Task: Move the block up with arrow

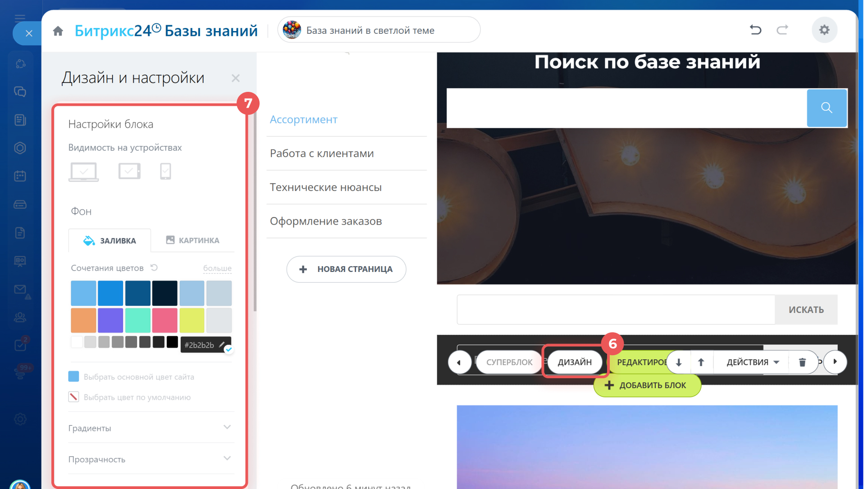Action: (x=701, y=362)
